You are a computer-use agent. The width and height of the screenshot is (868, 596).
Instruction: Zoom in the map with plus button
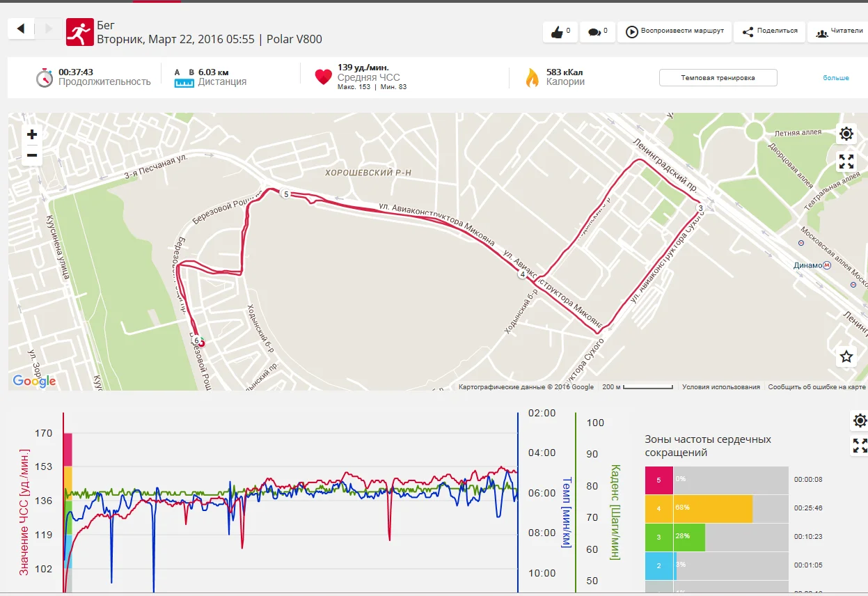tap(32, 135)
